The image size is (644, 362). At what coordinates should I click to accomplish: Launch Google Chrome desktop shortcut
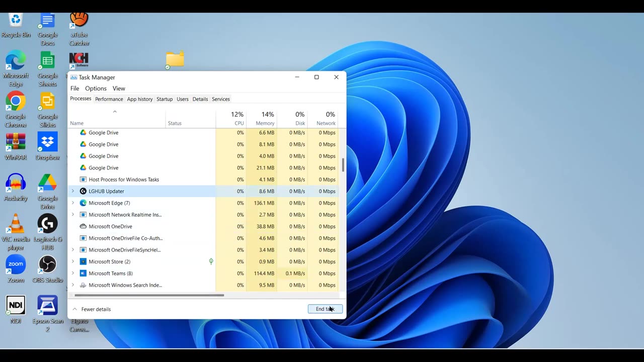click(x=16, y=110)
